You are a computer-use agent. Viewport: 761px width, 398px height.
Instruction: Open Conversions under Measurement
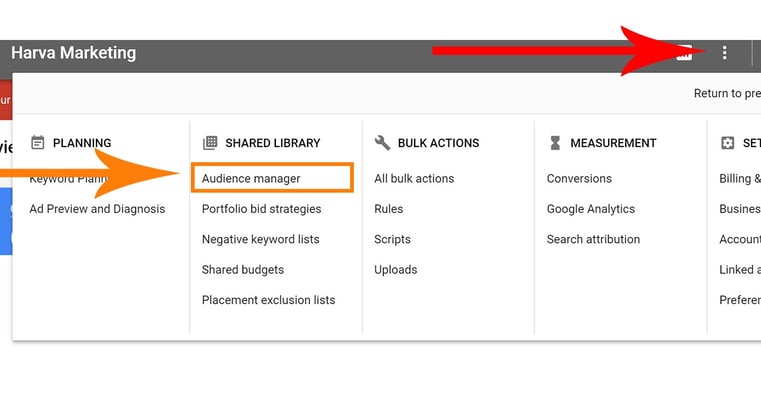(579, 179)
